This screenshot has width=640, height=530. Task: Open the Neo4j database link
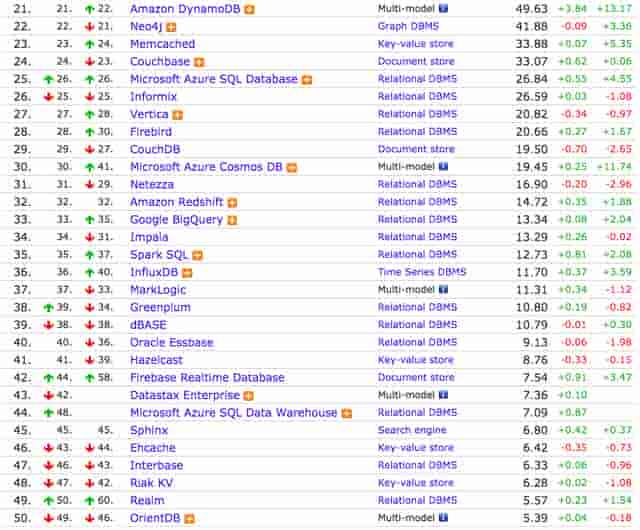tap(146, 27)
